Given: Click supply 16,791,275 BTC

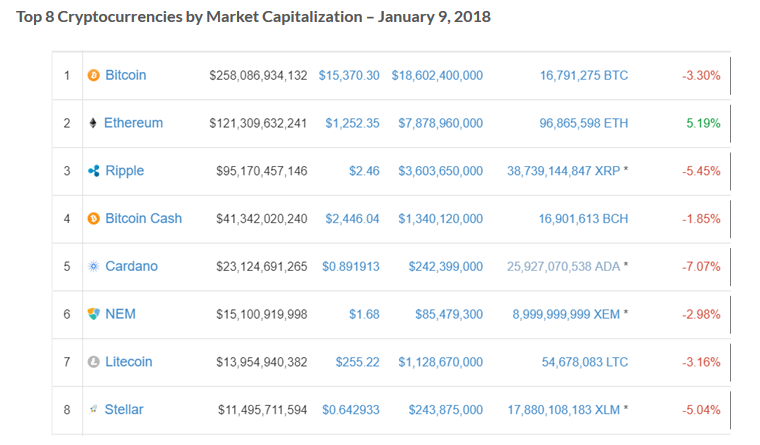Looking at the screenshot, I should 584,76.
